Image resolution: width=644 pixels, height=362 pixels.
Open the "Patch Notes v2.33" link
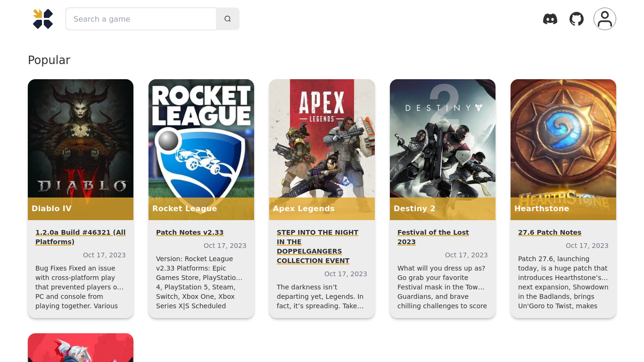[190, 232]
